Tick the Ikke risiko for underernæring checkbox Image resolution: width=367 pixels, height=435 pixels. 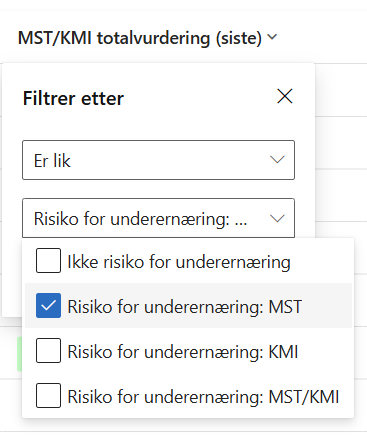click(x=48, y=260)
